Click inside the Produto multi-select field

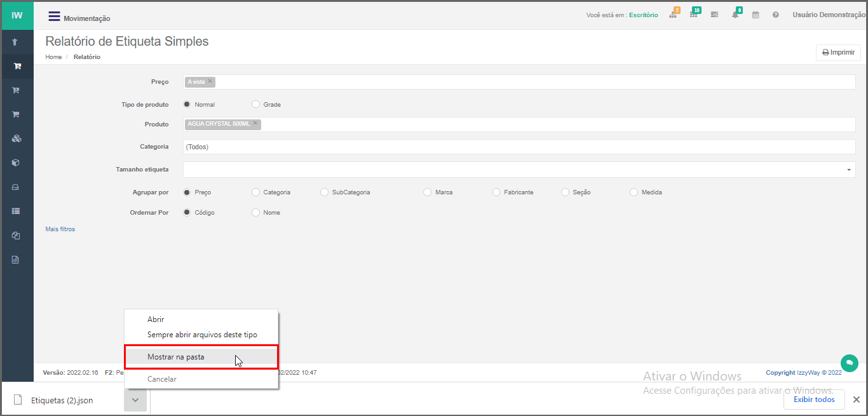(x=519, y=124)
